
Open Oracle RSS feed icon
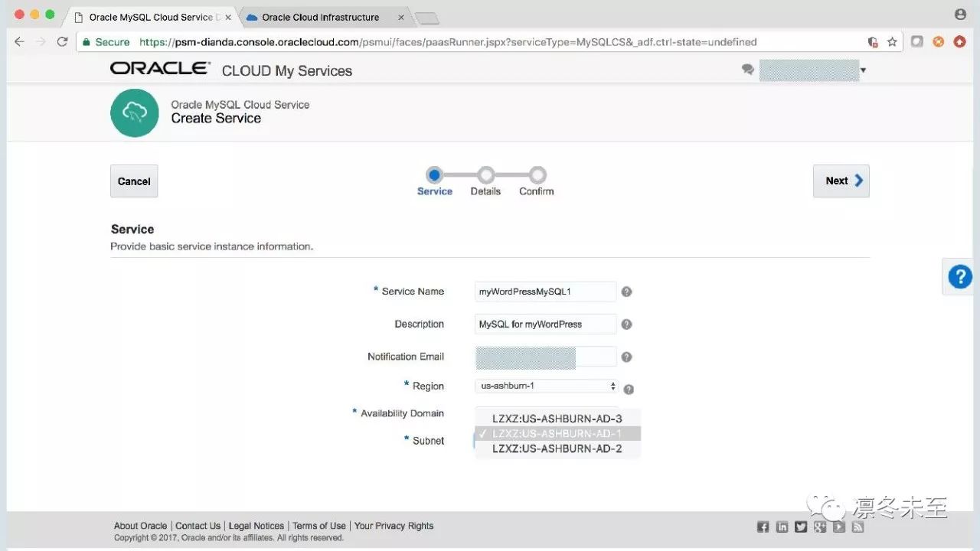pos(858,527)
